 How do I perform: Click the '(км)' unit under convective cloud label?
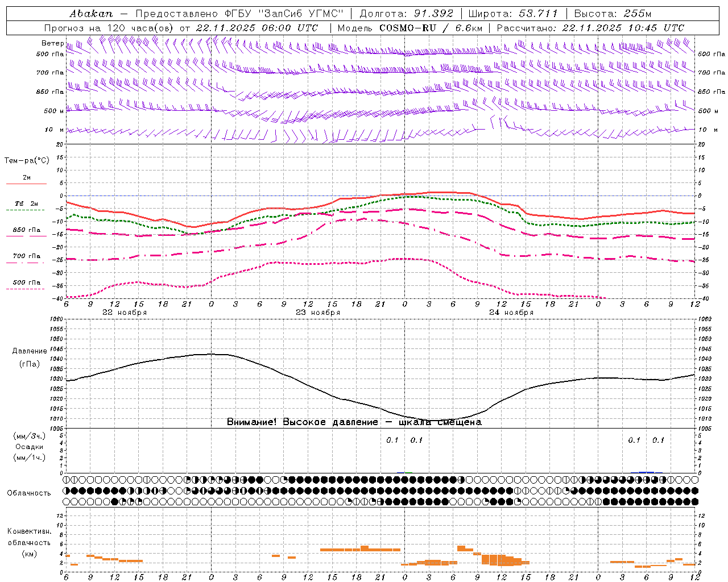point(30,554)
